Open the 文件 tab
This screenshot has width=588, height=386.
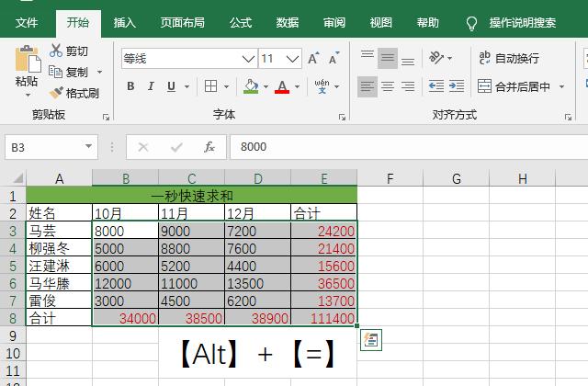coord(27,23)
